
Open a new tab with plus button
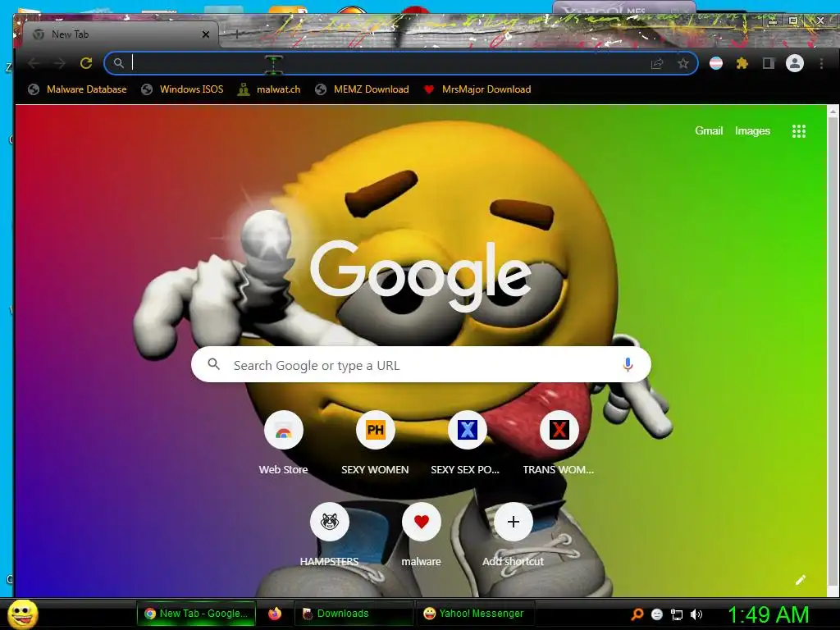pos(237,34)
